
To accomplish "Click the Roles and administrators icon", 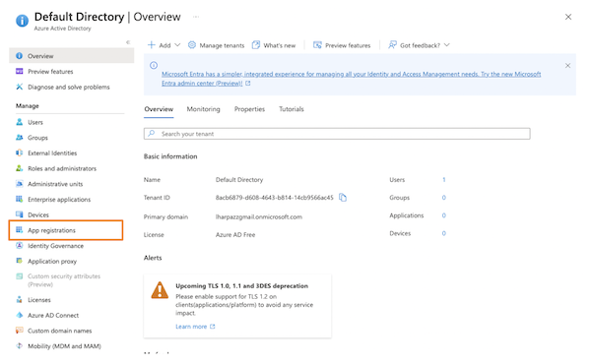I will point(20,168).
